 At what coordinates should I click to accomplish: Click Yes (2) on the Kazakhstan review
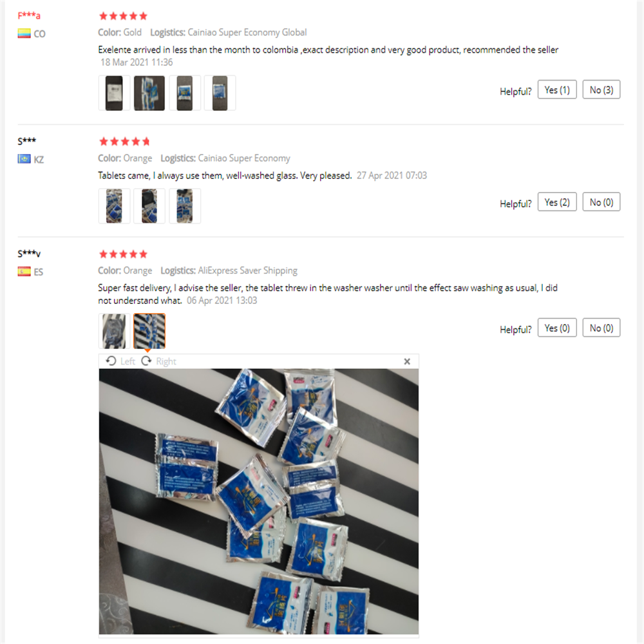tap(557, 202)
